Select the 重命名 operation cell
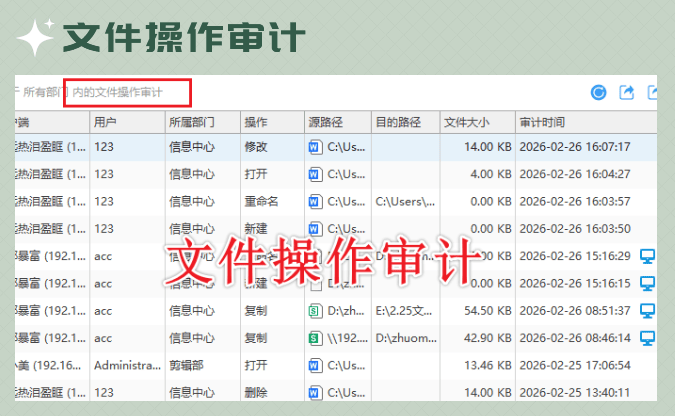The width and height of the screenshot is (675, 416). click(x=261, y=202)
